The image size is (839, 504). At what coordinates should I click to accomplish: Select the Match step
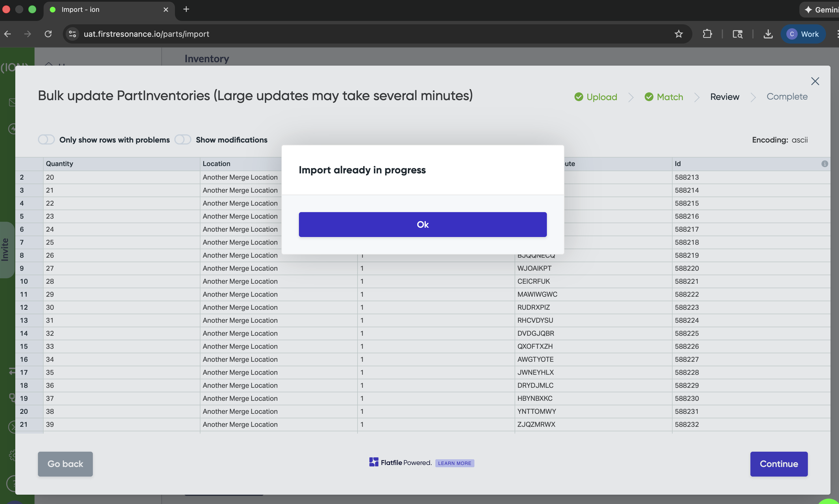[x=664, y=97]
